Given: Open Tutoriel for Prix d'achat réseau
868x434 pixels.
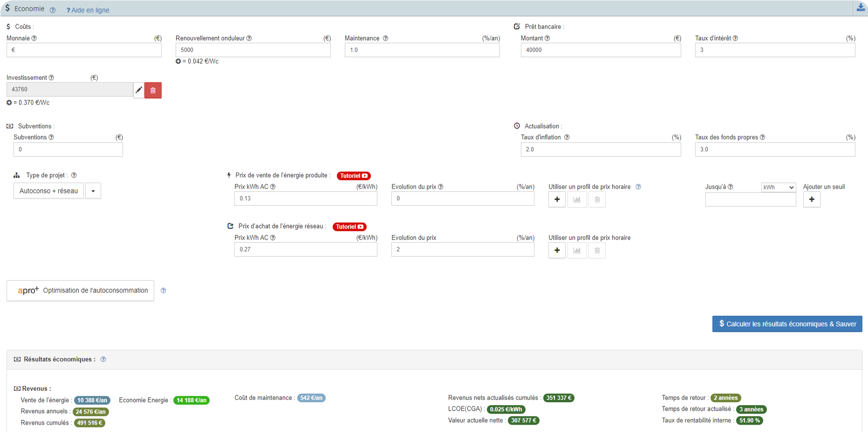Looking at the screenshot, I should (349, 227).
